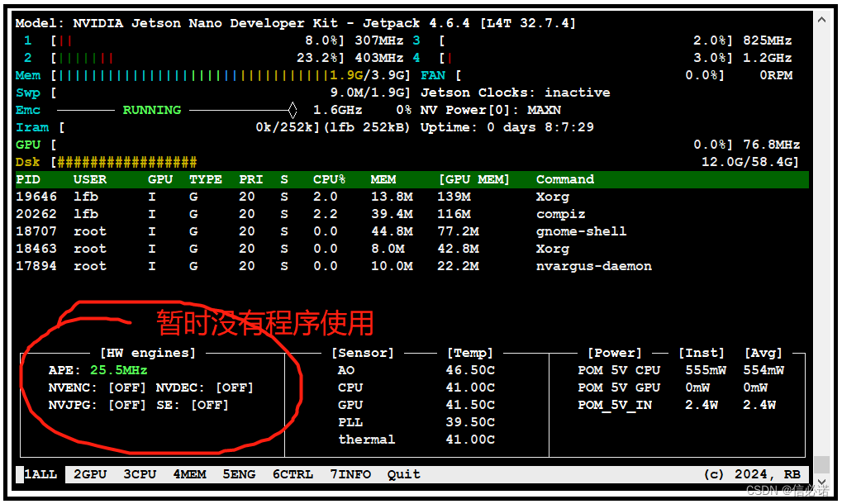Screen dimensions: 842x504
Task: Click the compiz command name
Action: (560, 214)
